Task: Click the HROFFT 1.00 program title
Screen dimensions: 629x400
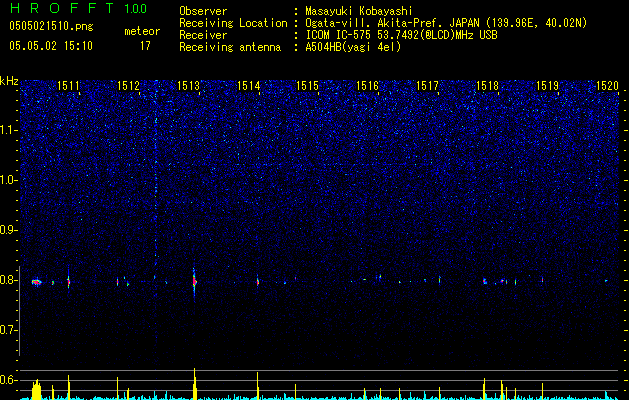Action: pos(78,8)
